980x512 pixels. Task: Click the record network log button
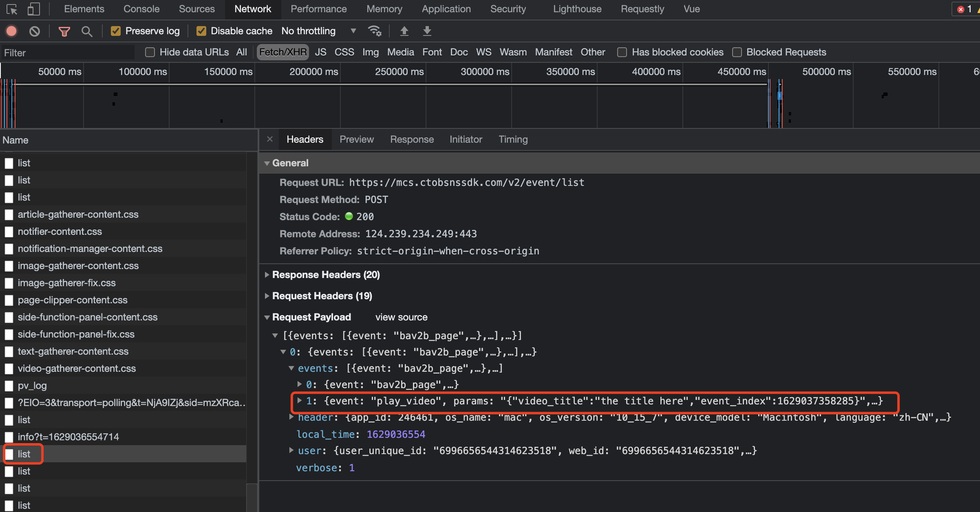(x=11, y=31)
